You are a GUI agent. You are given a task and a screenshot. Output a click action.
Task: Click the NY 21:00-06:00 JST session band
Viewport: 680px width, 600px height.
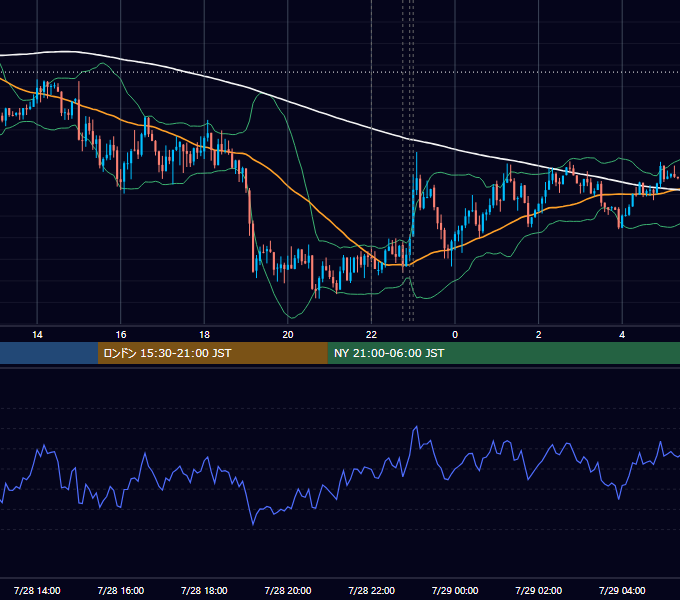click(x=503, y=353)
